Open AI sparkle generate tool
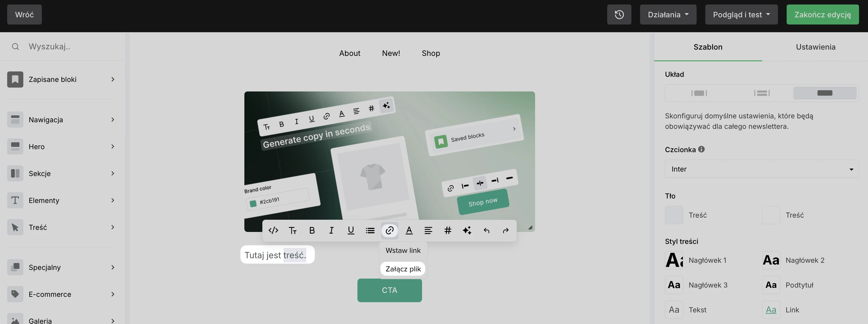The height and width of the screenshot is (324, 868). pos(467,230)
